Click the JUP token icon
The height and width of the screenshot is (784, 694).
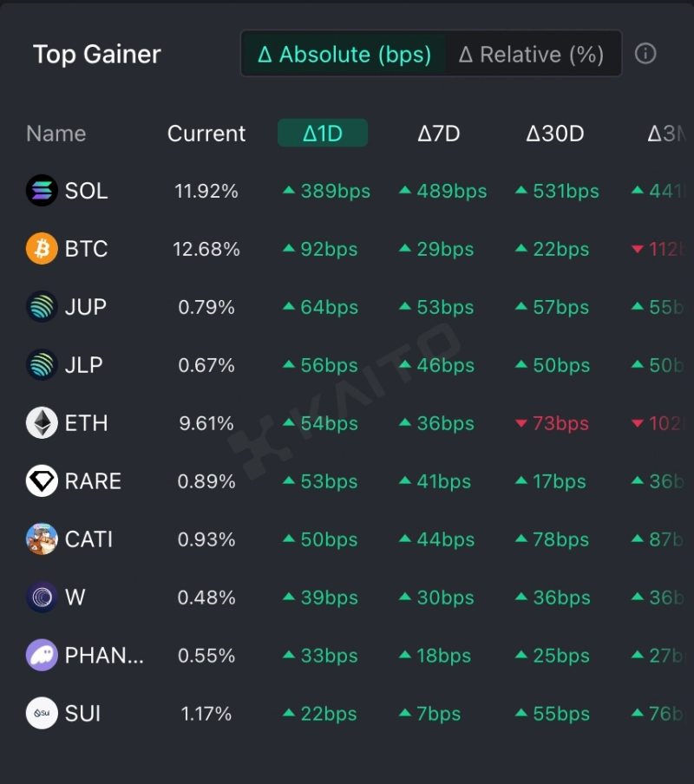tap(42, 307)
